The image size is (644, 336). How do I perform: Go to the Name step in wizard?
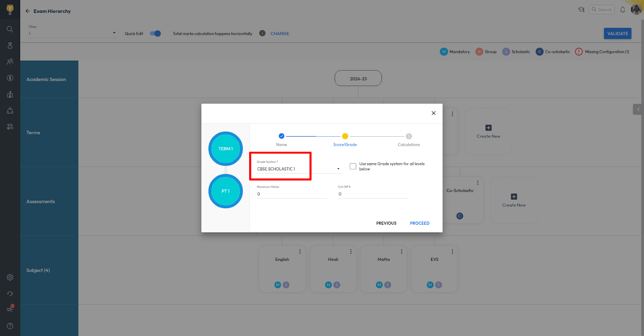[281, 136]
